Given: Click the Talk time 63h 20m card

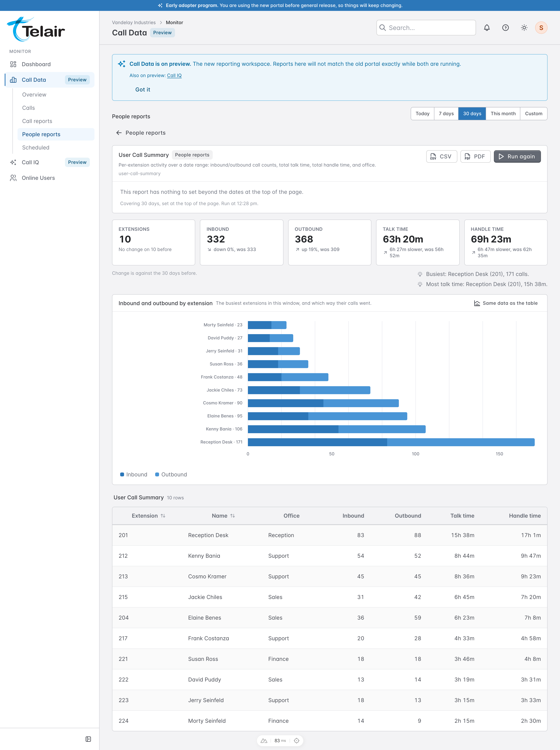Looking at the screenshot, I should [x=417, y=242].
